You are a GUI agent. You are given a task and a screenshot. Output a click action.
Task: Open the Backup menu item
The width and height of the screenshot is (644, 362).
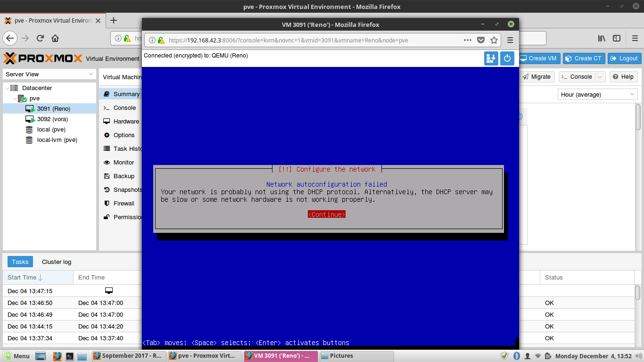point(121,176)
